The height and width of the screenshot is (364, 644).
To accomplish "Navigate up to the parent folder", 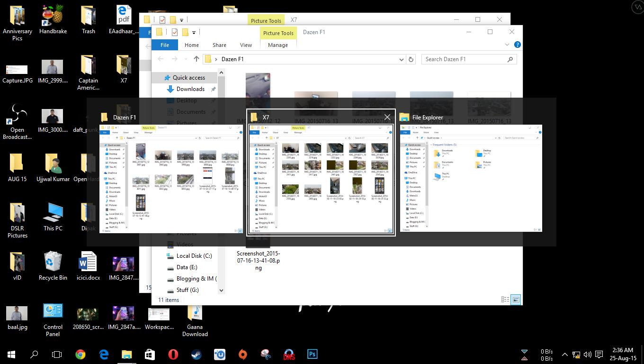I will point(196,59).
